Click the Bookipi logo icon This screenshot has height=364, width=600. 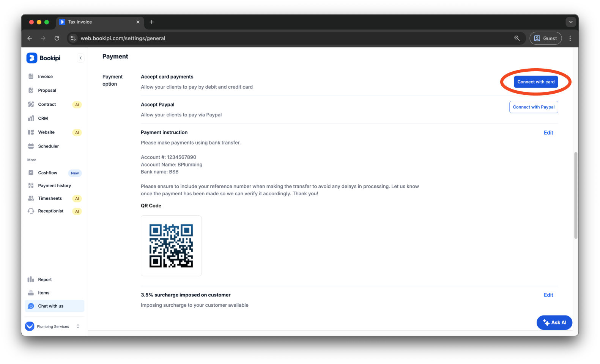[32, 58]
